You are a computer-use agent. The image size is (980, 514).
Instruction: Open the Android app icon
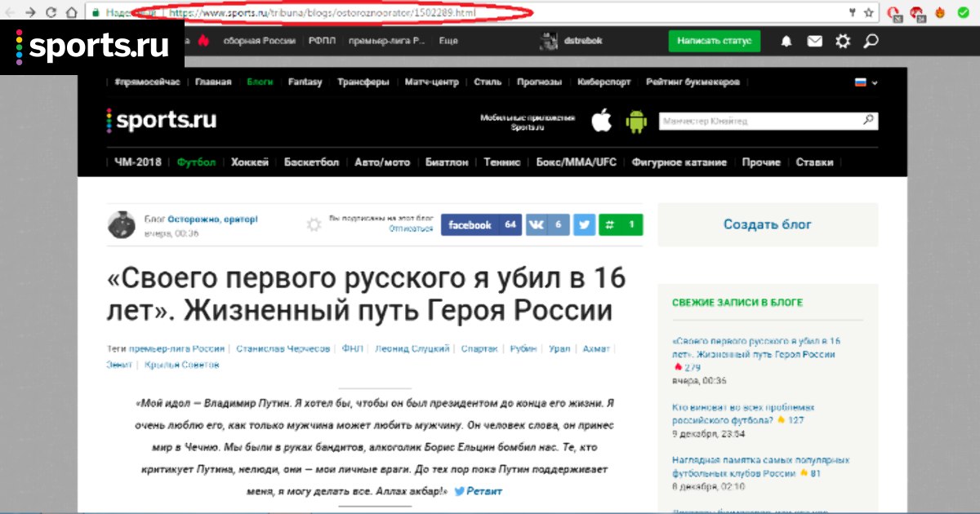(636, 122)
